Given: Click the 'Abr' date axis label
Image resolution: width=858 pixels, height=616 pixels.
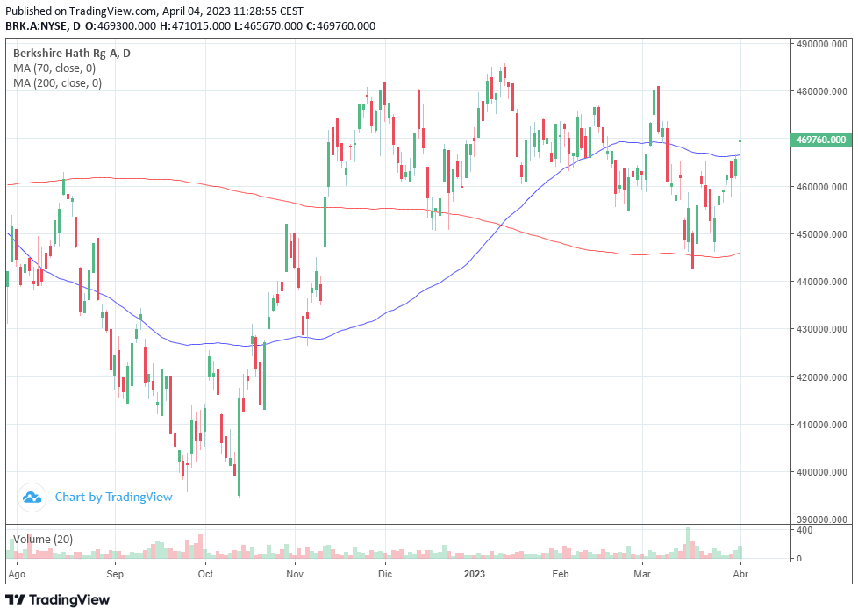Looking at the screenshot, I should pyautogui.click(x=740, y=574).
